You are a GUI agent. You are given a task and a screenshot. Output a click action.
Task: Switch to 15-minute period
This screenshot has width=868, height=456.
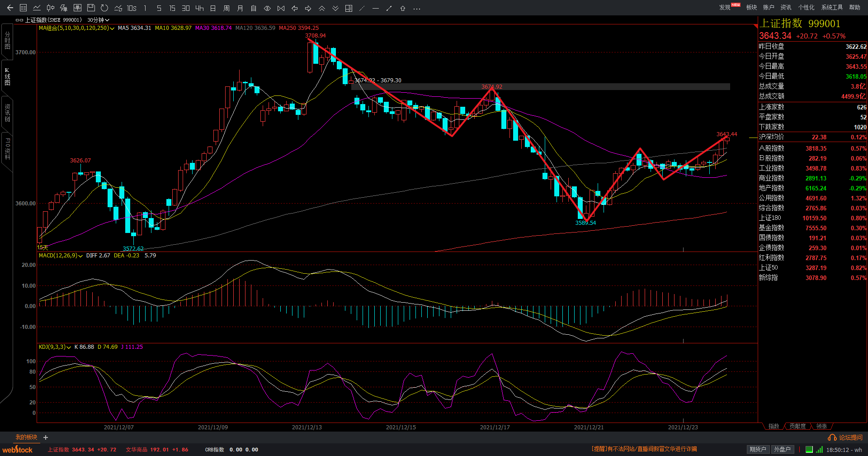(172, 8)
